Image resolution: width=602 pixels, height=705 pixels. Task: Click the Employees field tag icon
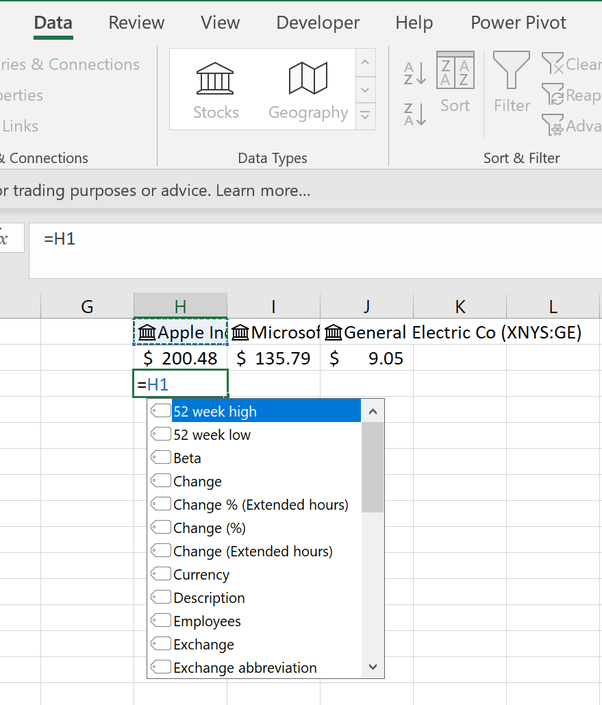pos(161,620)
